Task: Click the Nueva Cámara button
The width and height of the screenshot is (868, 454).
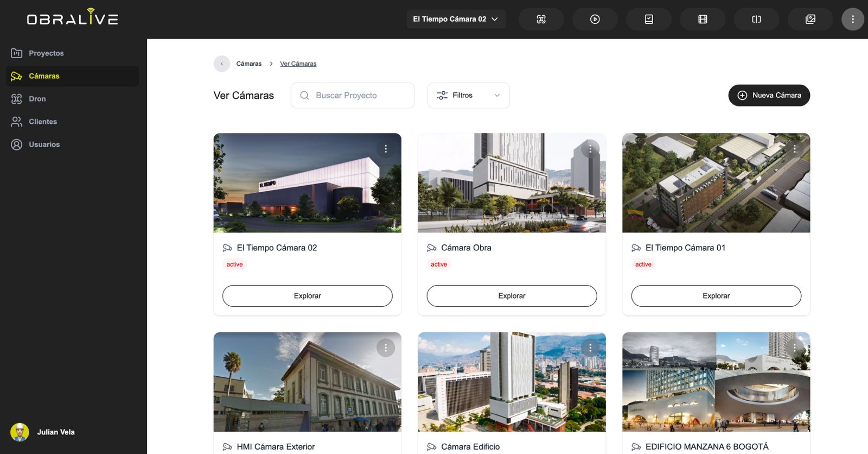Action: [x=769, y=96]
